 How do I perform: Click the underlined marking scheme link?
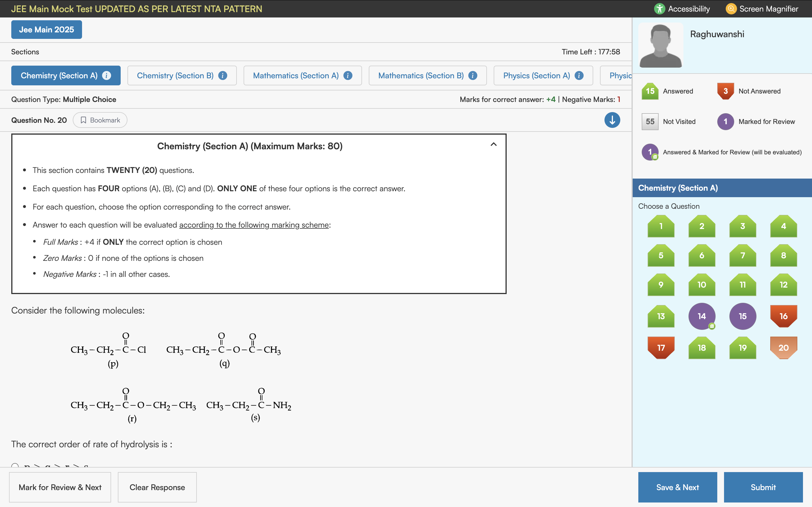[254, 225]
